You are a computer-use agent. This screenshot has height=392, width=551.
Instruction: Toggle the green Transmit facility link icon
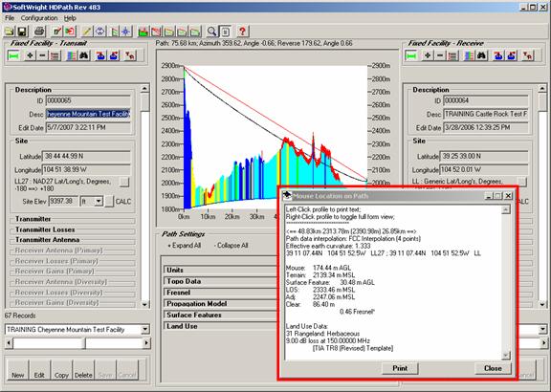[x=13, y=55]
